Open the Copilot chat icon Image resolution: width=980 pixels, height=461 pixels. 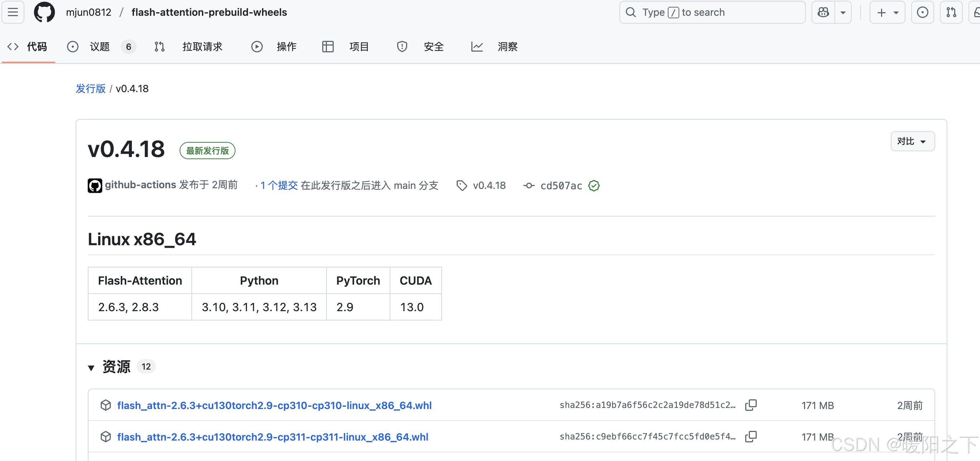tap(823, 12)
